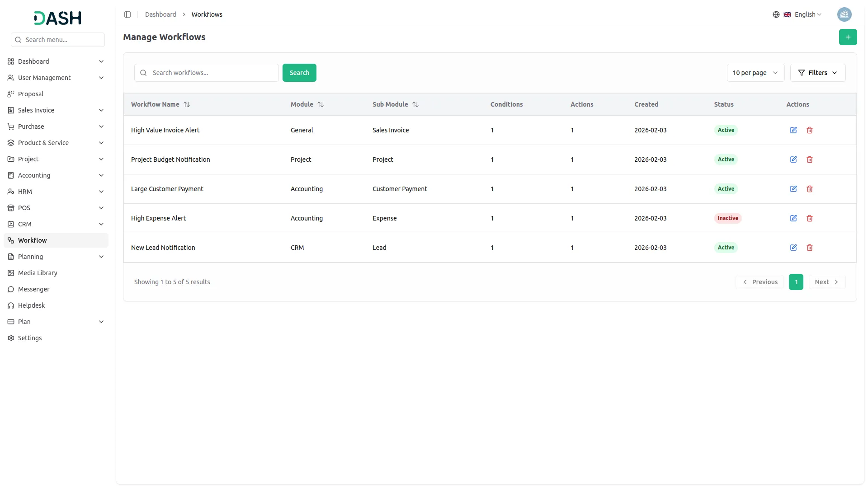Go to Media Library in sidebar
868x488 pixels.
(38, 273)
